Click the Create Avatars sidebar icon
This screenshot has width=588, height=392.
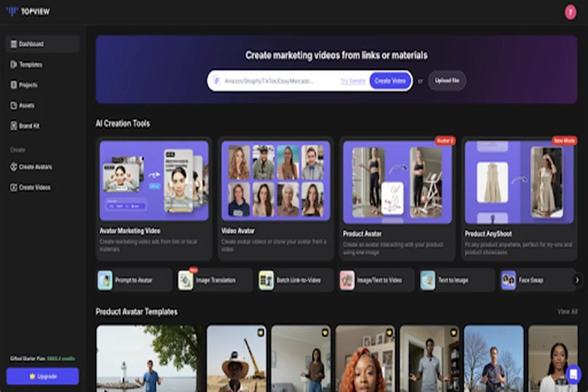pos(14,167)
